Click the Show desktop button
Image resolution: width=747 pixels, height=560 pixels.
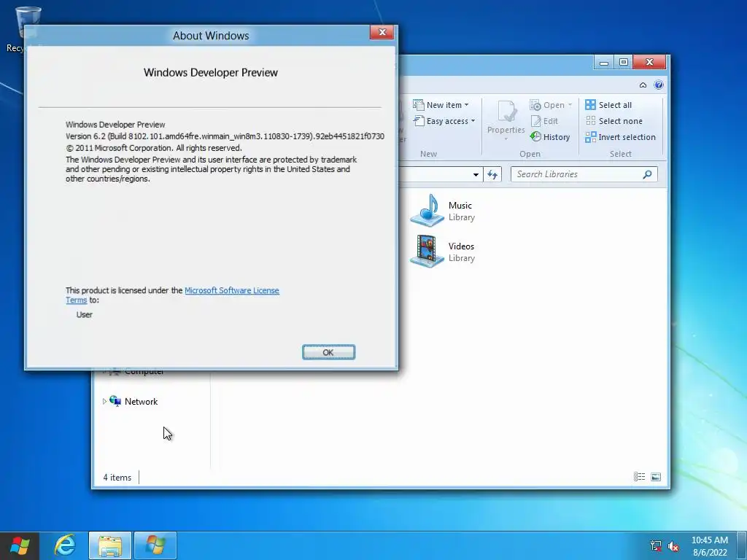[x=742, y=545]
